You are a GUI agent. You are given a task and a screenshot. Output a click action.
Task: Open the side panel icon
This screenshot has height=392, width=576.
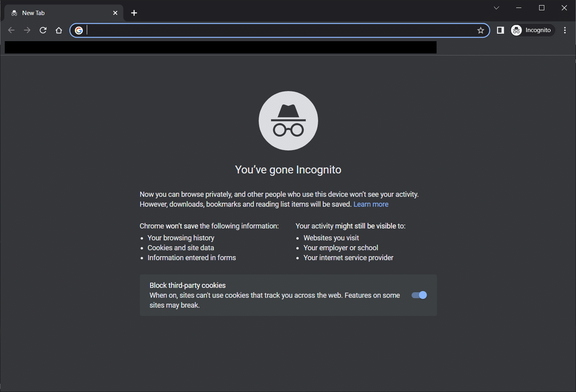[x=500, y=30]
